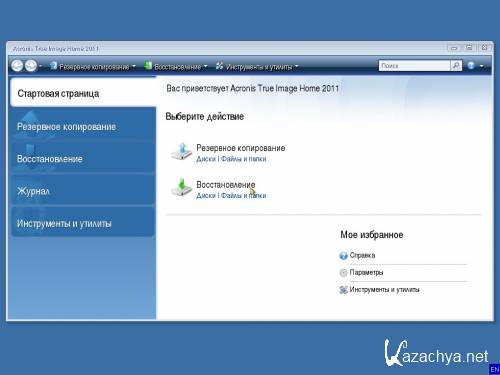Image resolution: width=500 pixels, height=375 pixels.
Task: Click the green Восстановление toolbar icon
Action: (148, 66)
